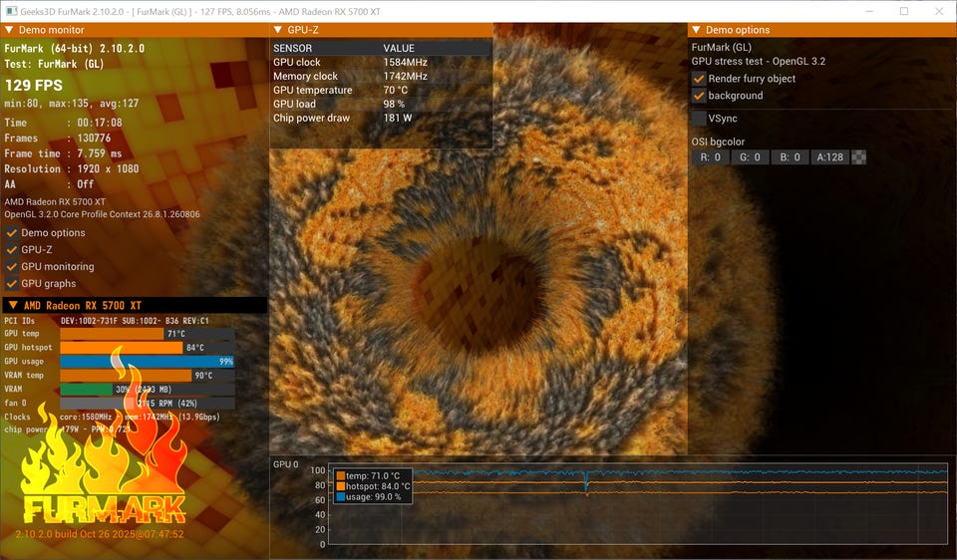Select the GPU clock sensor row

point(382,62)
